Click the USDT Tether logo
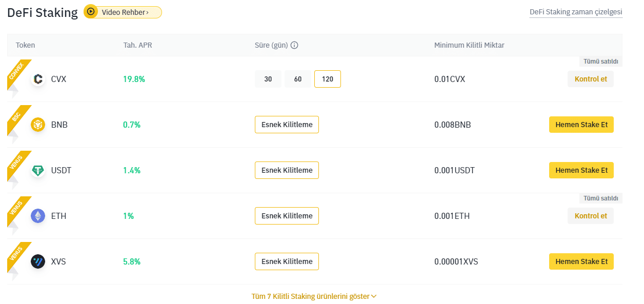 (x=38, y=170)
